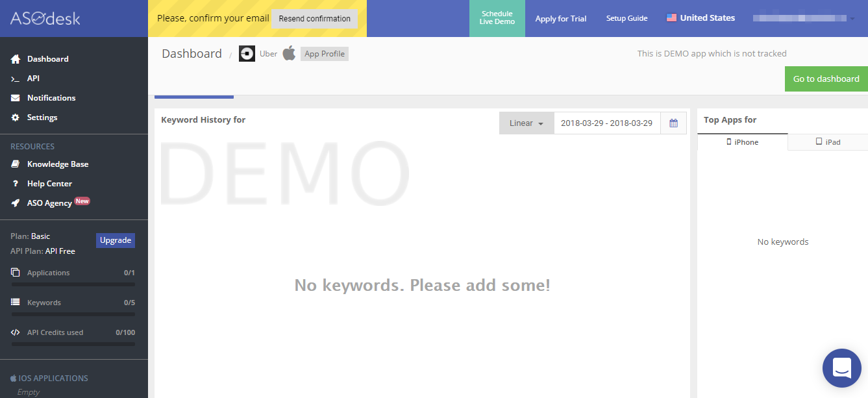868x398 pixels.
Task: Click the green Go to dashboard button
Action: point(826,79)
